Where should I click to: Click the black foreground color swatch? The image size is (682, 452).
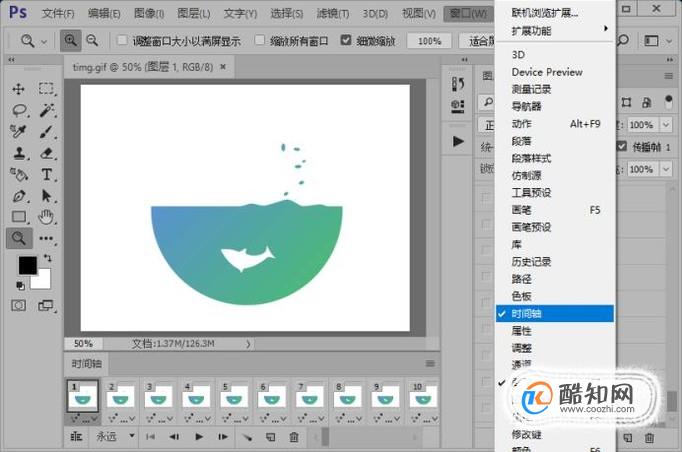point(27,265)
